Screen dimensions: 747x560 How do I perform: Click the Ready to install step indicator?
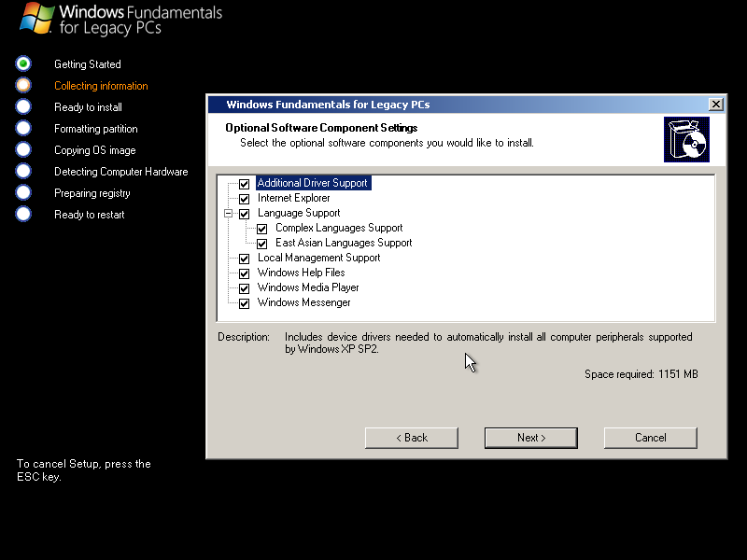(x=23, y=106)
